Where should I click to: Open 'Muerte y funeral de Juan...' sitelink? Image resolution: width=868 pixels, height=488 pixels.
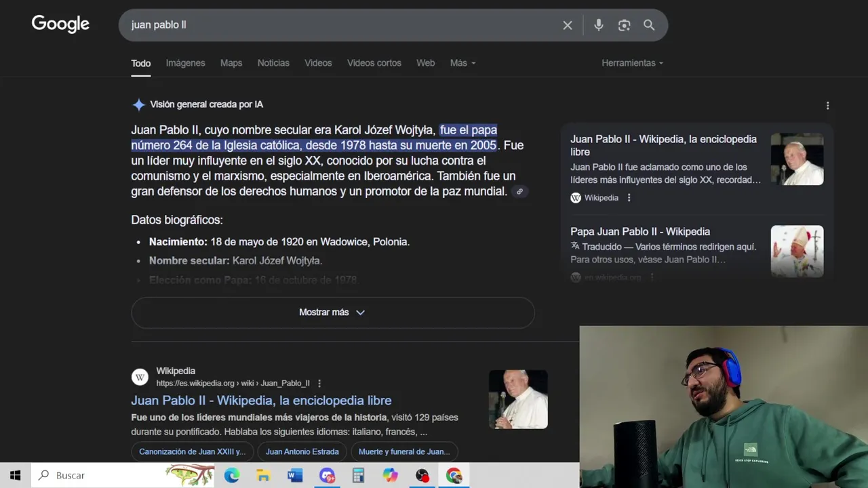tap(404, 451)
